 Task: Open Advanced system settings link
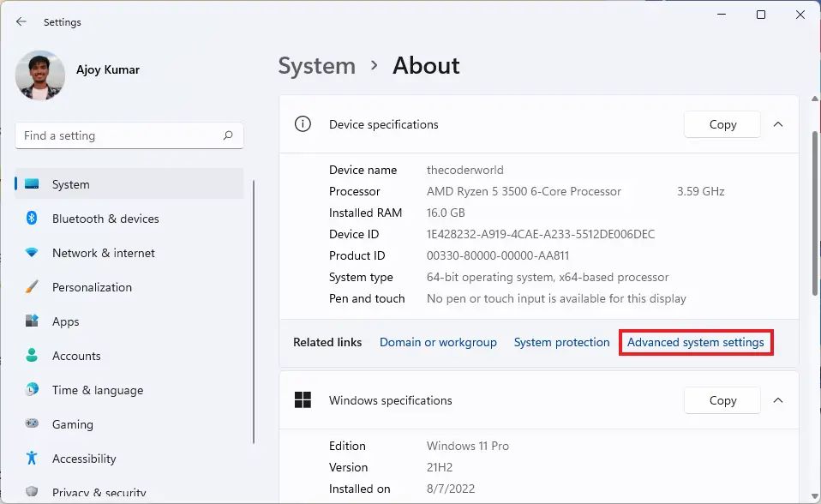[695, 342]
